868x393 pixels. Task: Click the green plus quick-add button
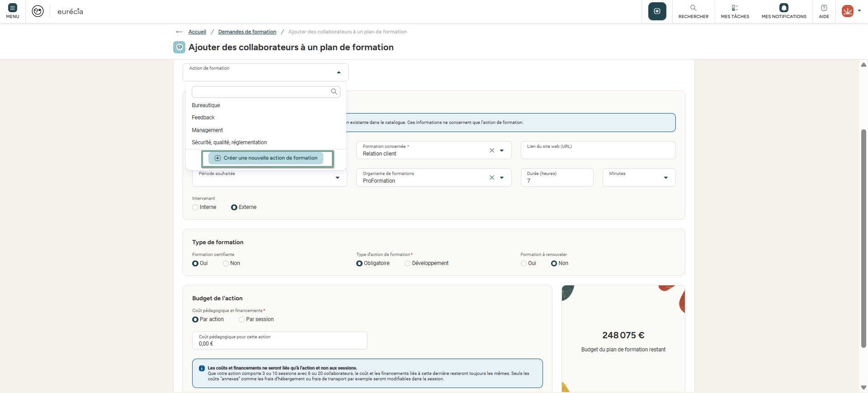657,11
